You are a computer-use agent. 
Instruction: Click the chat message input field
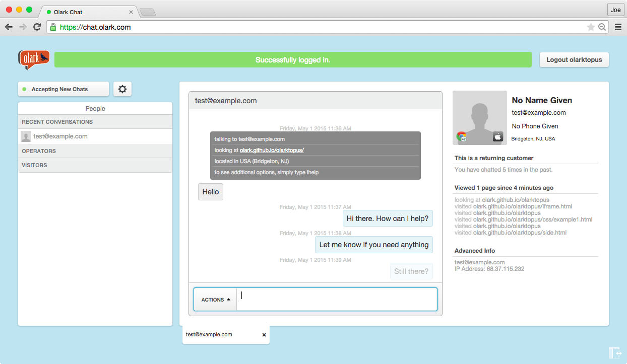(x=336, y=300)
